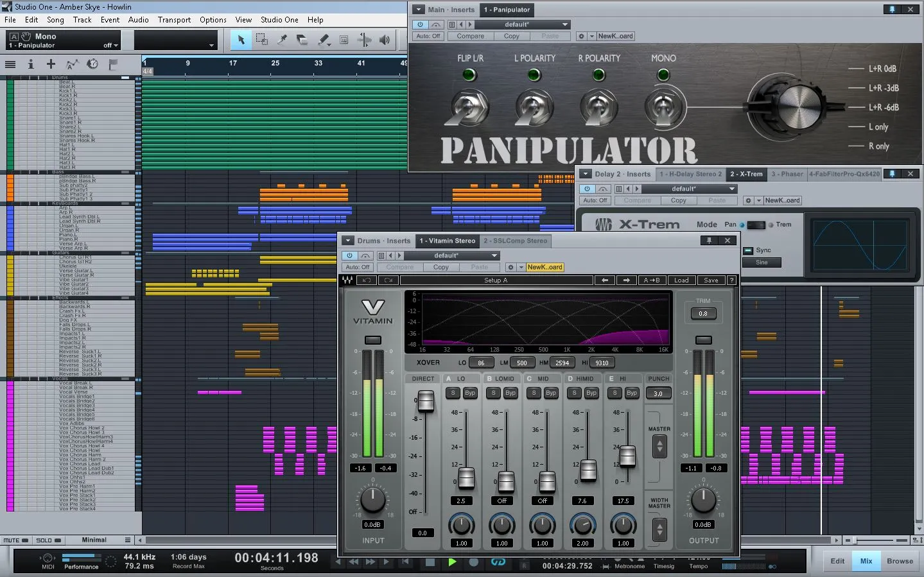Image resolution: width=924 pixels, height=577 pixels.
Task: Go to previous Vitamin preset with left arrow
Action: 604,280
